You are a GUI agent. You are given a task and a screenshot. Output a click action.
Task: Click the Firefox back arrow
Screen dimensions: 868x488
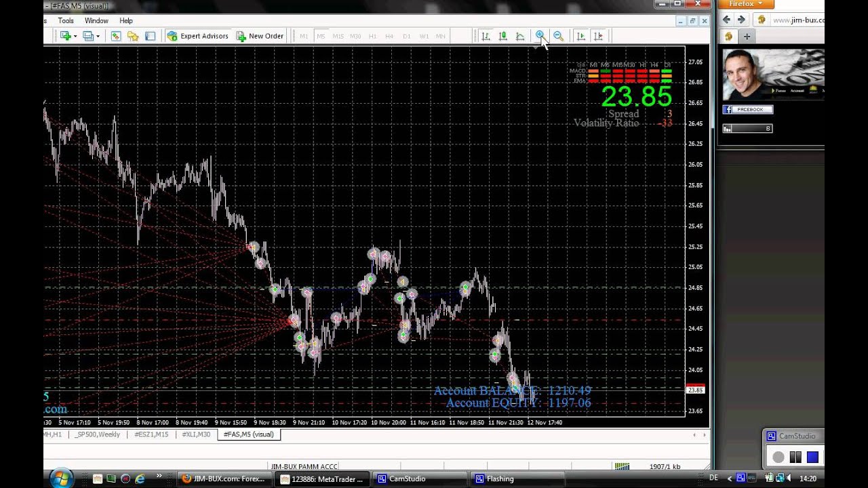(x=726, y=20)
